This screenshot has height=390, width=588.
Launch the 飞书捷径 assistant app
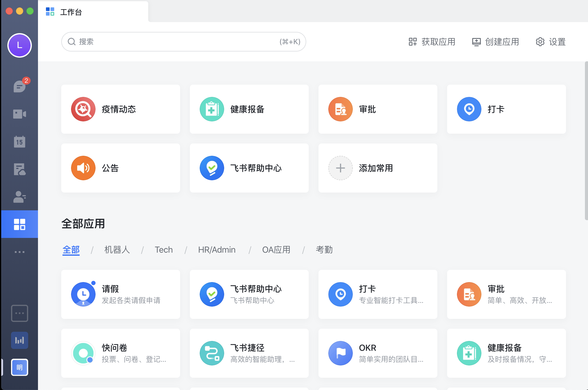tap(249, 353)
